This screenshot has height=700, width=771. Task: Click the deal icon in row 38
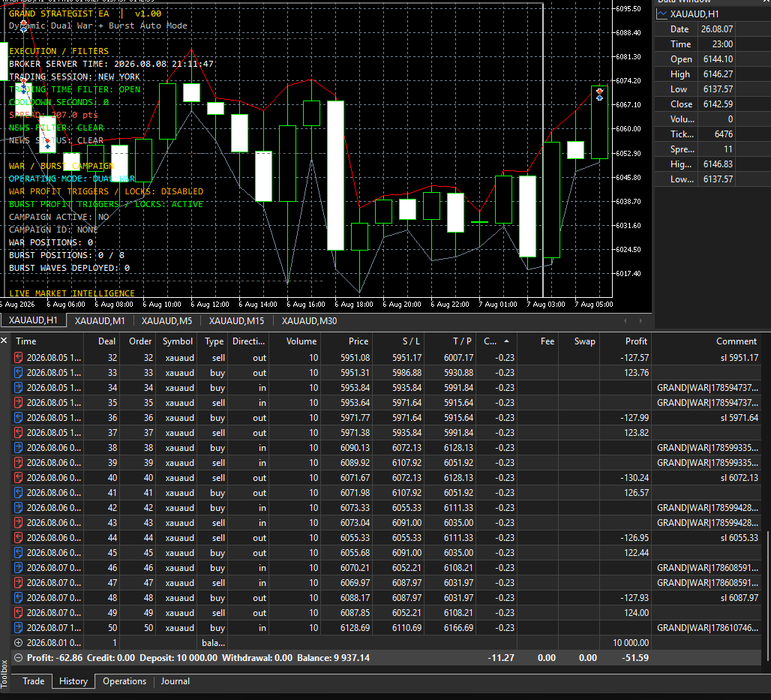point(18,448)
